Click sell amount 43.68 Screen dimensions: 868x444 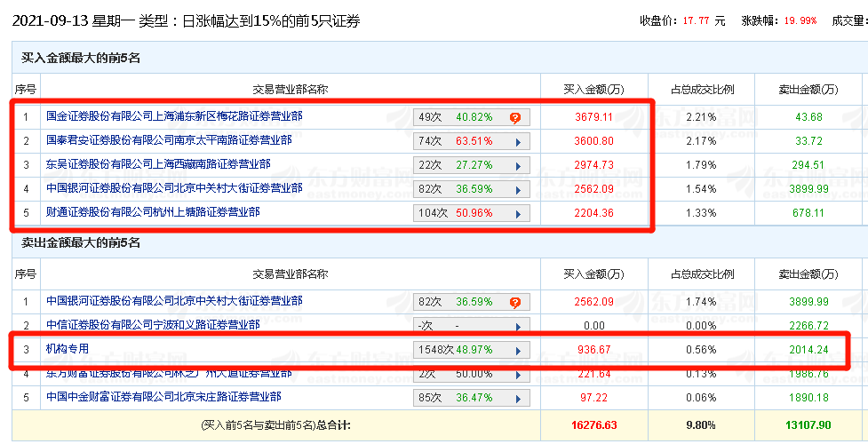[808, 117]
